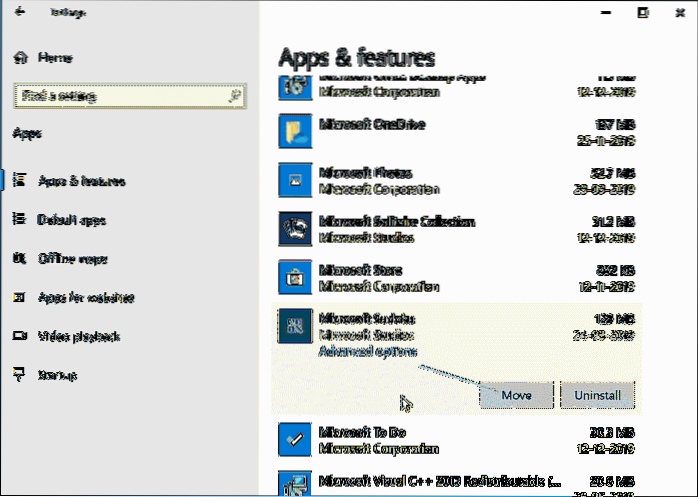Screen dimensions: 698x497
Task: Click the Uninstall button
Action: point(597,395)
